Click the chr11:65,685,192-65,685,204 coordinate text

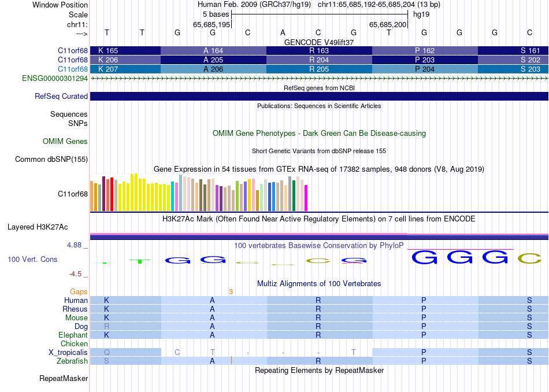(366, 5)
